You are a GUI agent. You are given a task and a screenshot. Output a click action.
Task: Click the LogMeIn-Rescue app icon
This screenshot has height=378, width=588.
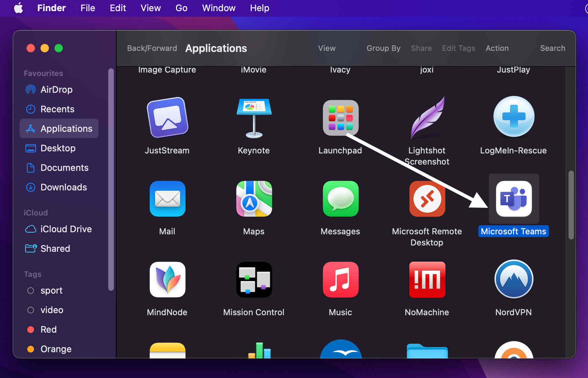click(x=514, y=116)
